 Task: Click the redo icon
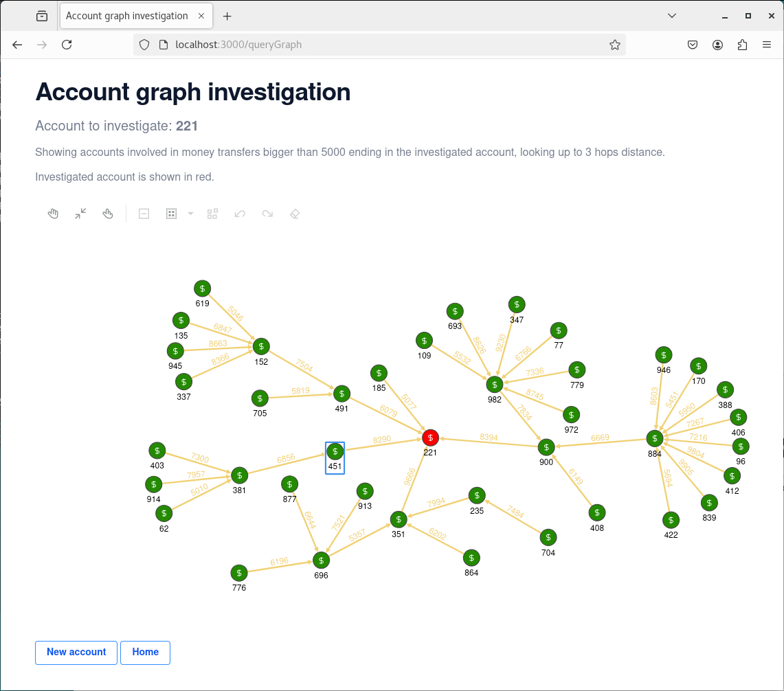[267, 214]
